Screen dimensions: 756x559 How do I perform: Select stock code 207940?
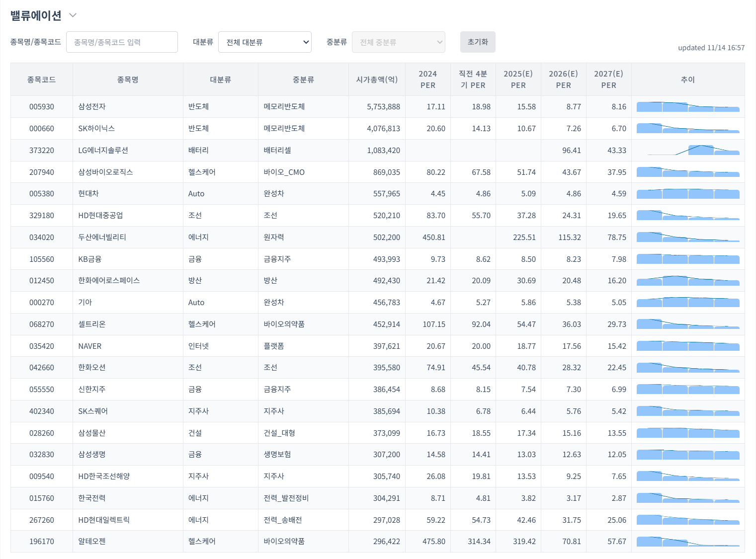(x=42, y=172)
